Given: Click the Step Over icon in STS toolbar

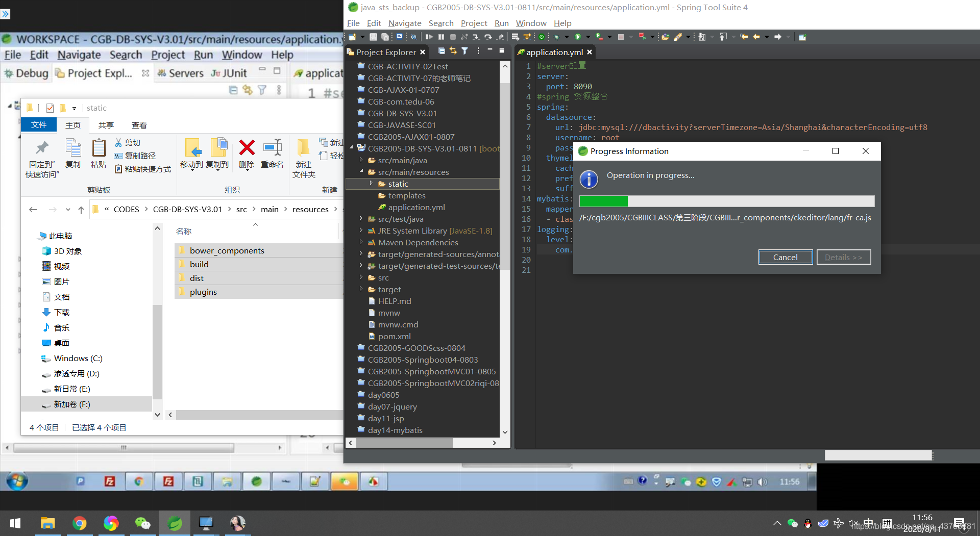Looking at the screenshot, I should 488,37.
